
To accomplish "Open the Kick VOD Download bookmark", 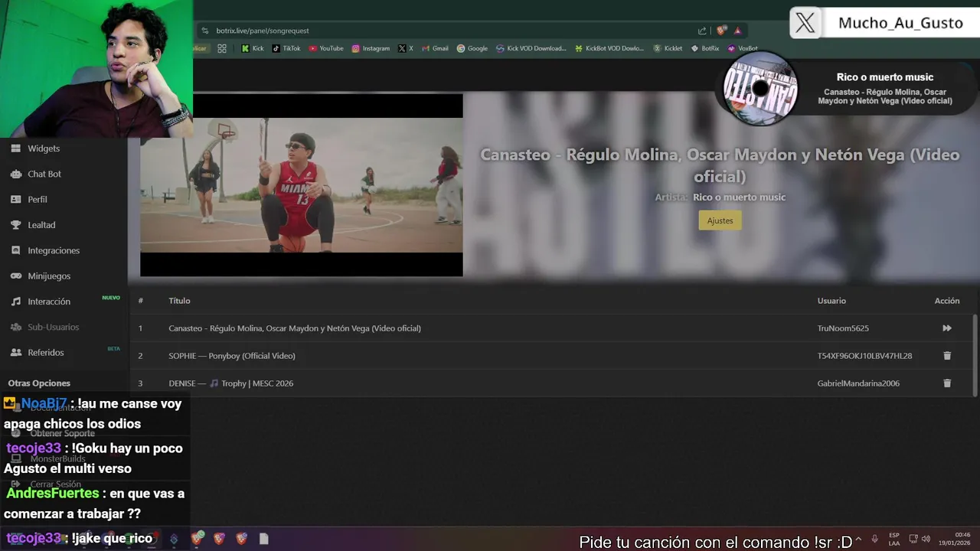I will pos(531,48).
